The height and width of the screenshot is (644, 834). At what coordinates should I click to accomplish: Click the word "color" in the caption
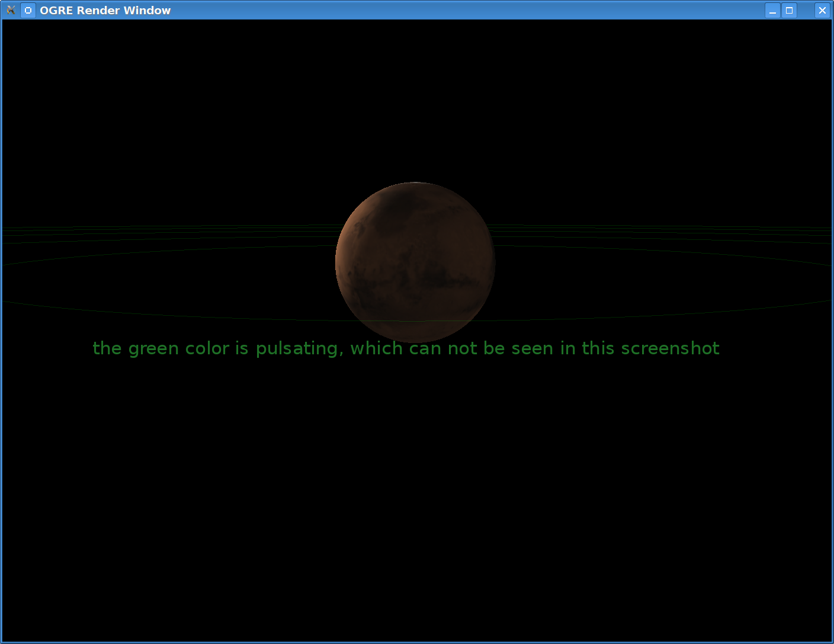tap(207, 348)
